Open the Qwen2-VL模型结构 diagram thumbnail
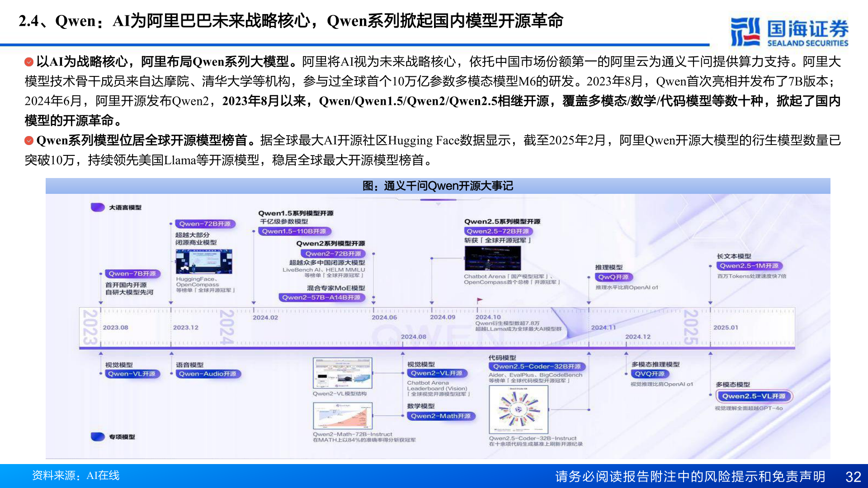The image size is (868, 488). (x=343, y=373)
